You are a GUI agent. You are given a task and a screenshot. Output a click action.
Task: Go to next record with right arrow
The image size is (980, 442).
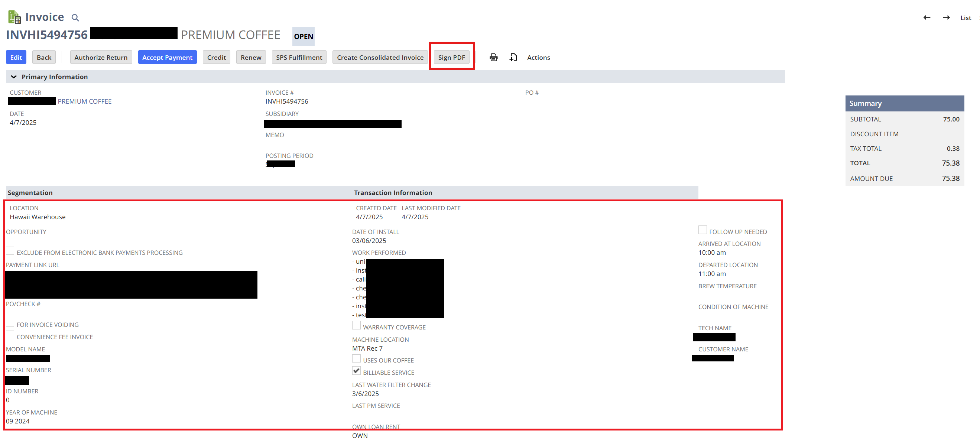point(946,17)
